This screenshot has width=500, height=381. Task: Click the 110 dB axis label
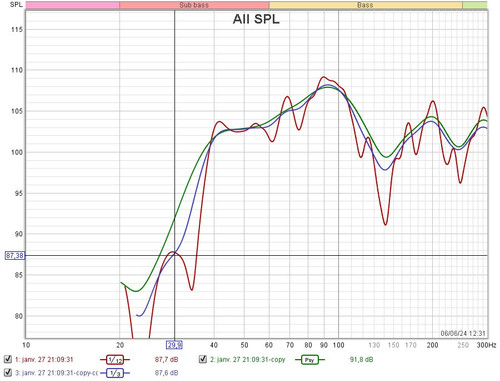[17, 70]
